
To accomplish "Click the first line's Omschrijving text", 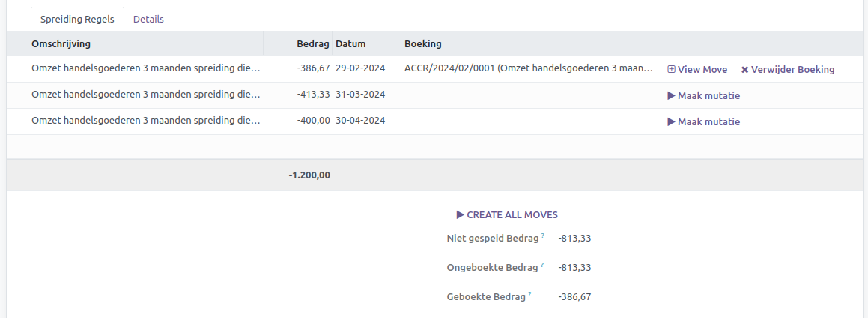I will pyautogui.click(x=146, y=69).
